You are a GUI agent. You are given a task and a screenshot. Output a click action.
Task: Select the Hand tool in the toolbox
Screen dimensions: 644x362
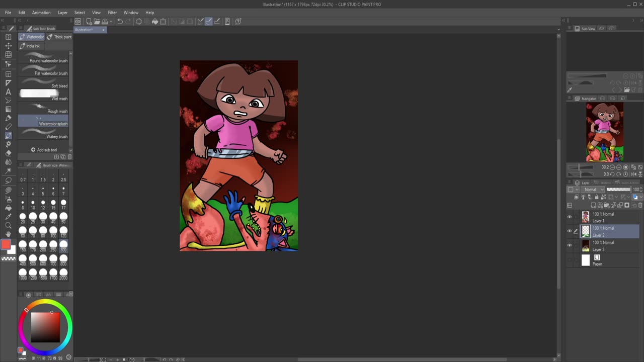[x=8, y=235]
